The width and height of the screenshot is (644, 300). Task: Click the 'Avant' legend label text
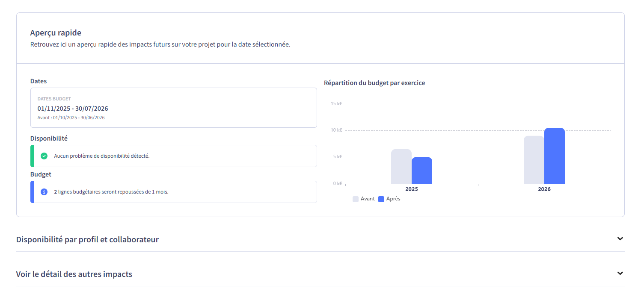click(368, 199)
